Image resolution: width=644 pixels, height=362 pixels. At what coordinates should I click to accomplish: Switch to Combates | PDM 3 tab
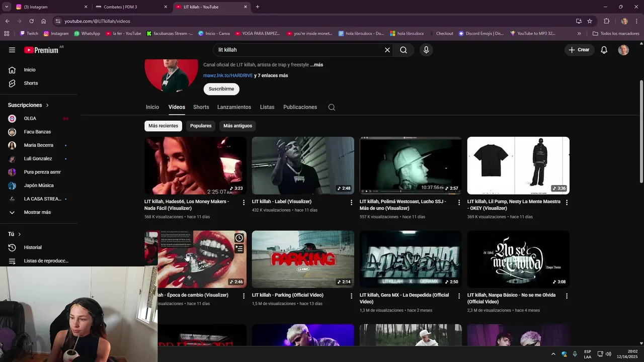[131, 7]
